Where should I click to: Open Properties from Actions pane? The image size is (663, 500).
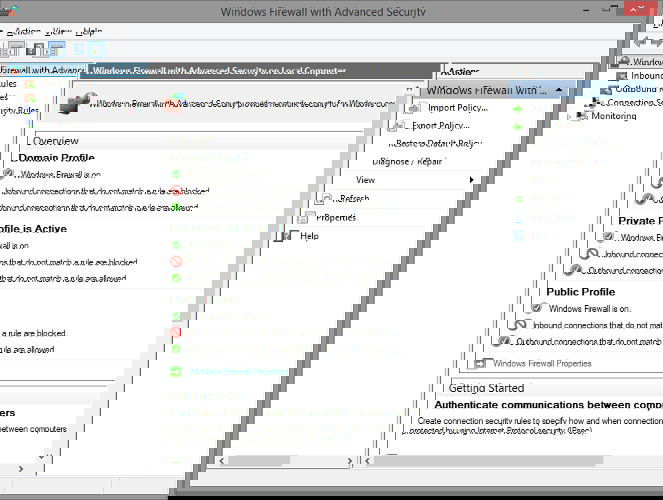(x=336, y=218)
